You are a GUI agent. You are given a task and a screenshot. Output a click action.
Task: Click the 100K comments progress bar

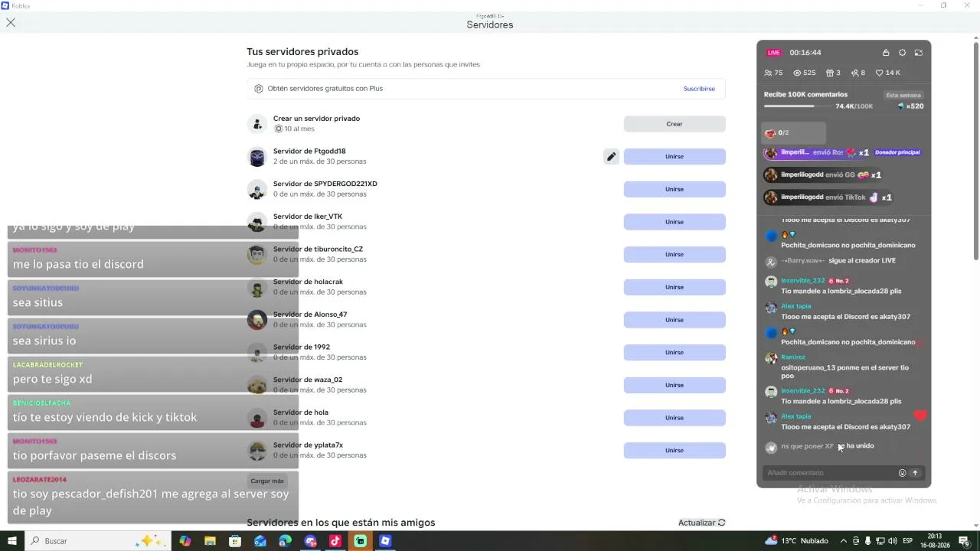(797, 106)
